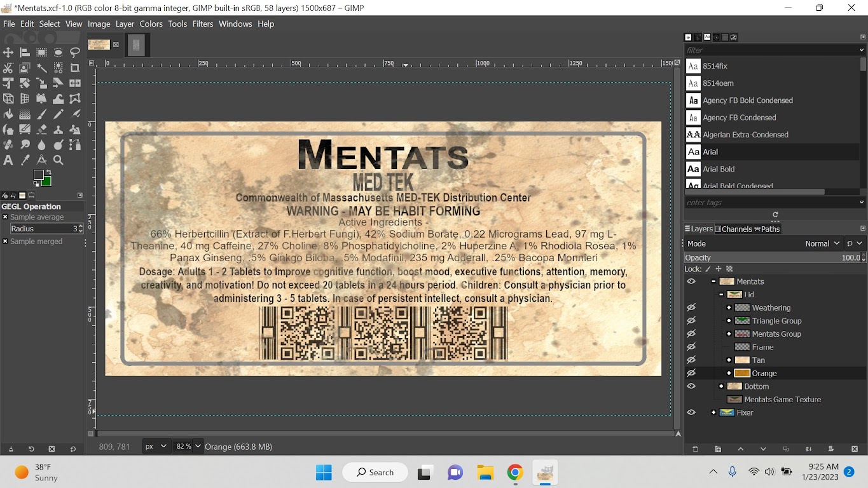868x488 pixels.
Task: Click the green background color swatch
Action: coord(47,182)
